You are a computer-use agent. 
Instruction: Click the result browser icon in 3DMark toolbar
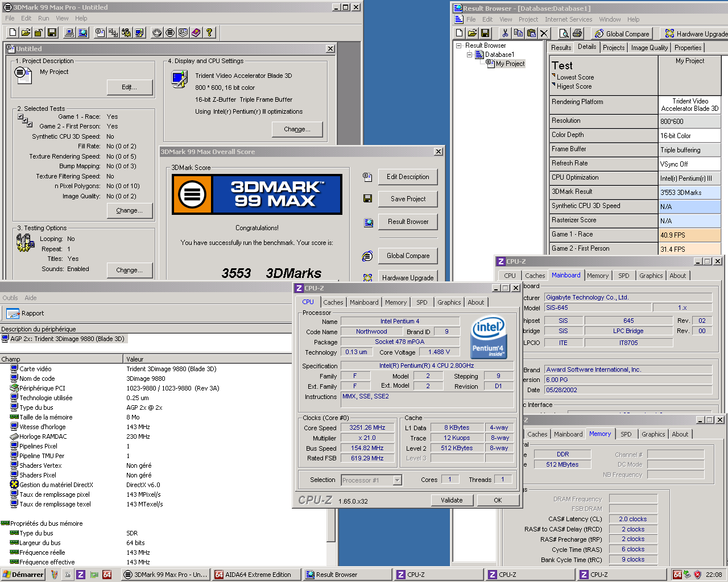pyautogui.click(x=82, y=33)
